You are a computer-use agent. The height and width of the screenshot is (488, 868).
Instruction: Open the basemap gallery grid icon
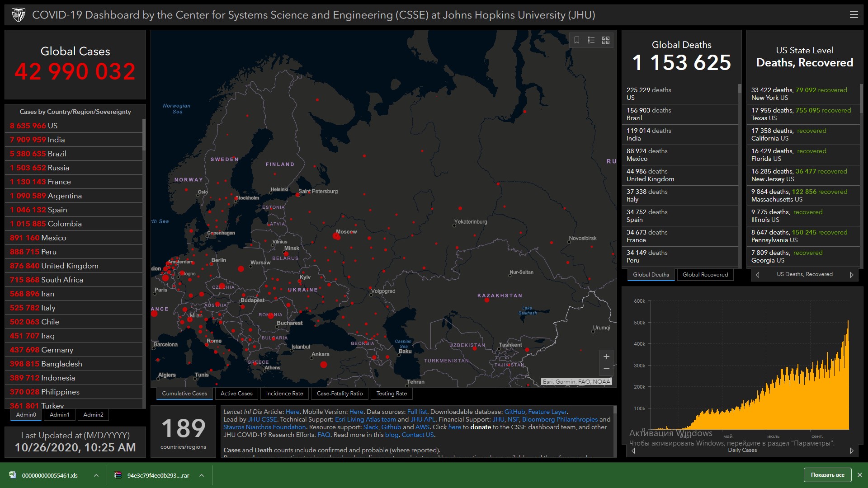pyautogui.click(x=606, y=40)
